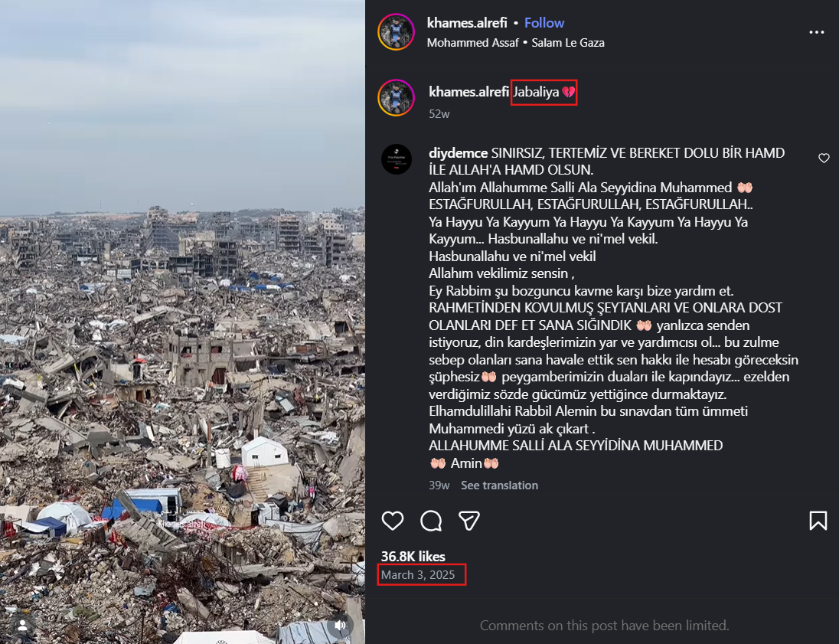The width and height of the screenshot is (839, 644).
Task: Like the post with the heart icon
Action: coord(393,521)
